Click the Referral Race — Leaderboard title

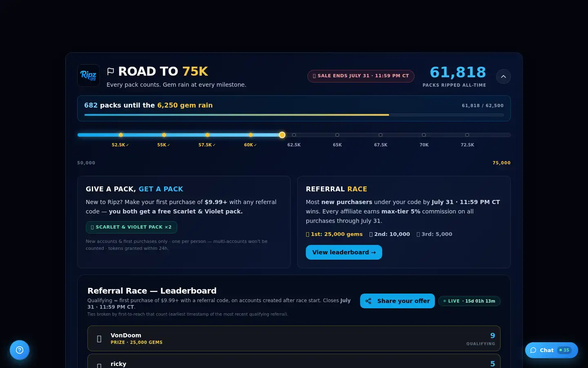click(152, 291)
